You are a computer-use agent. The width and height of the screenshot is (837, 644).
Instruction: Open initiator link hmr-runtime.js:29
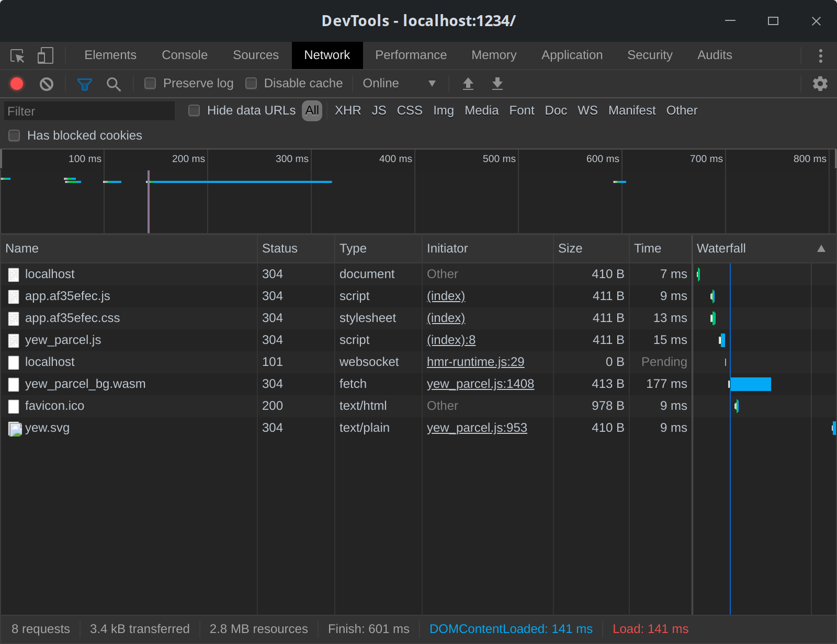(x=476, y=362)
